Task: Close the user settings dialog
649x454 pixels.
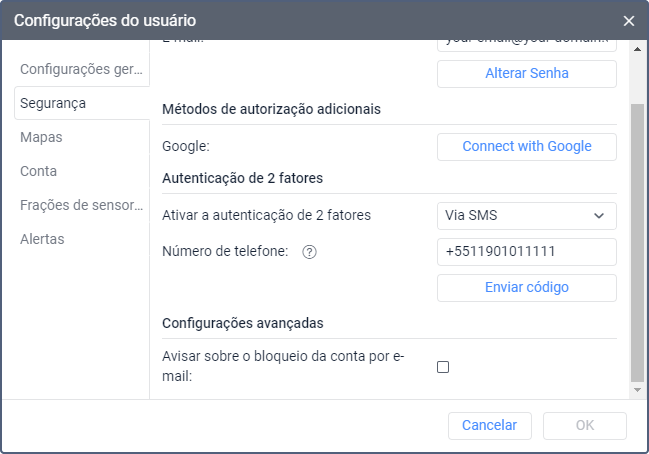Action: click(628, 20)
